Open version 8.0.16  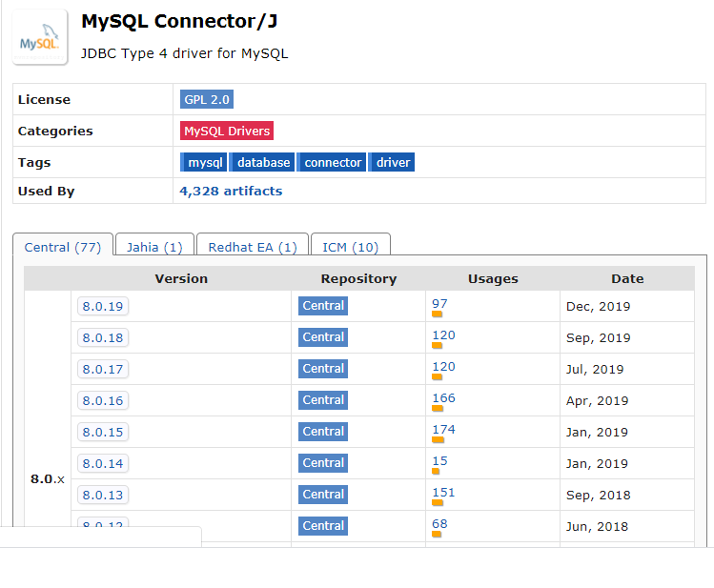click(103, 400)
